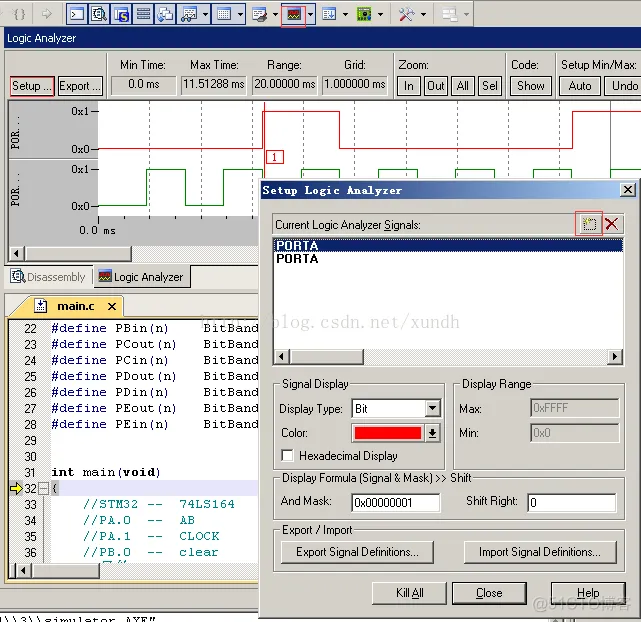Expand Toolbox dropdown arrow
The width and height of the screenshot is (641, 622).
(x=424, y=14)
